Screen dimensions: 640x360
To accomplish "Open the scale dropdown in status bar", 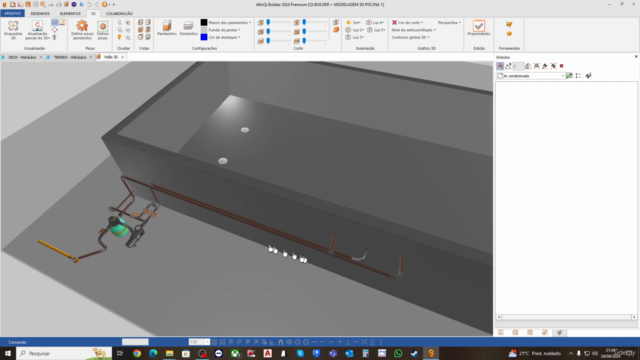I will pos(207,342).
